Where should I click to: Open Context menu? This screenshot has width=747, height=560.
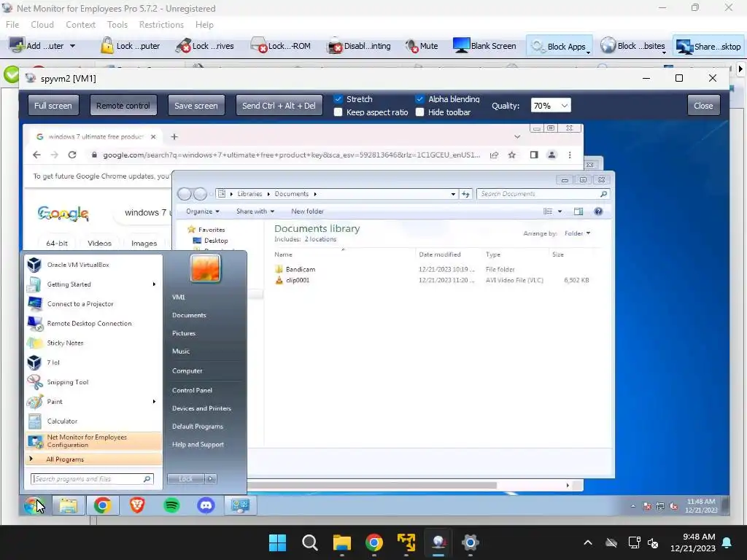[80, 24]
